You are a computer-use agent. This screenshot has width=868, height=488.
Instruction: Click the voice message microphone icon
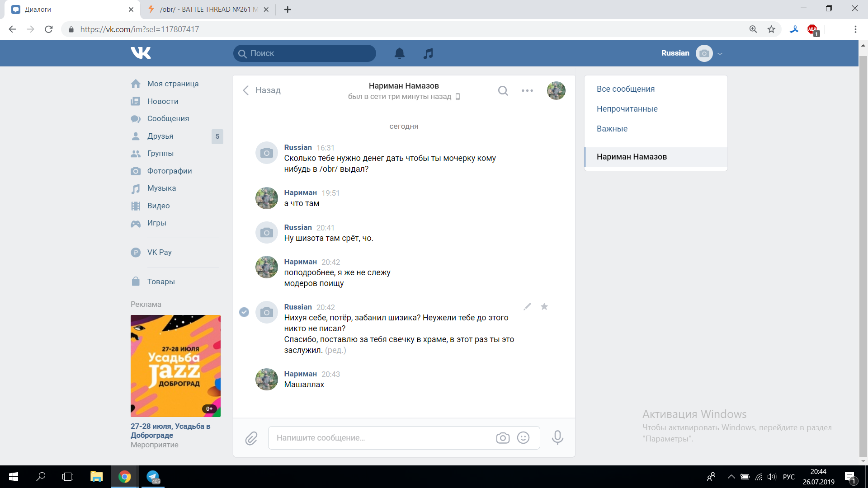(557, 437)
